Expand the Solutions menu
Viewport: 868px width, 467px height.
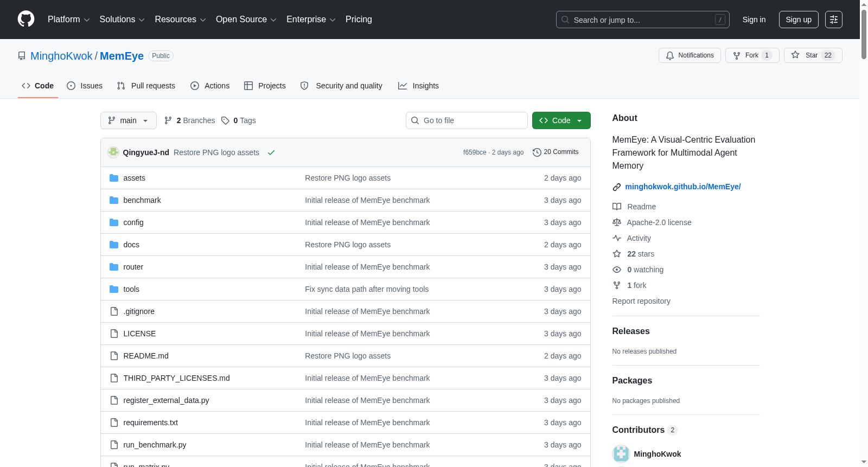point(122,20)
